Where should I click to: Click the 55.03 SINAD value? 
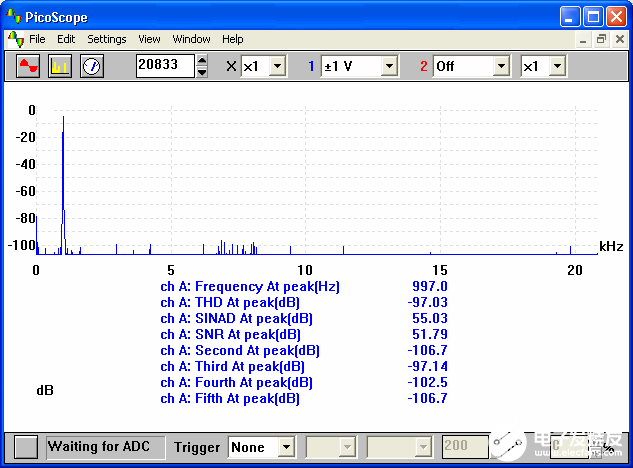[x=430, y=319]
